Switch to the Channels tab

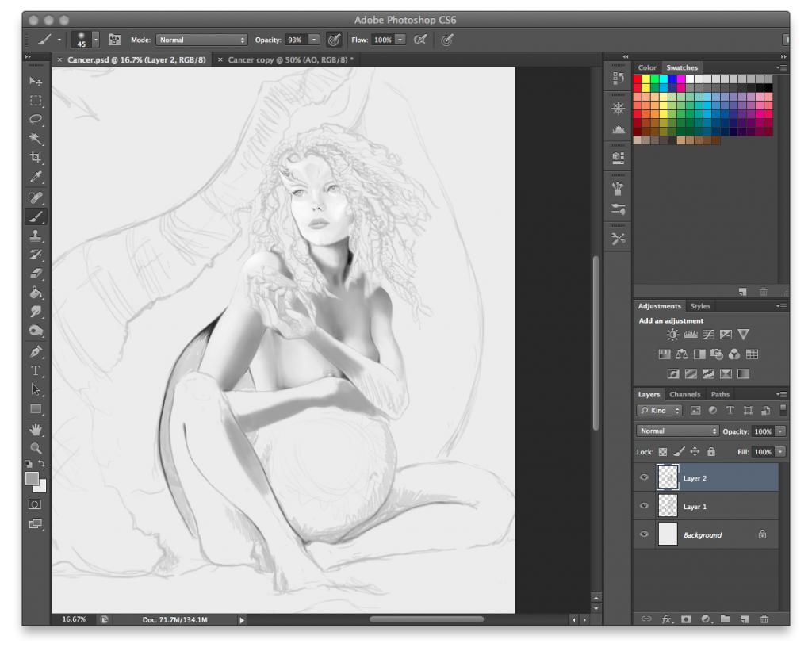point(684,394)
